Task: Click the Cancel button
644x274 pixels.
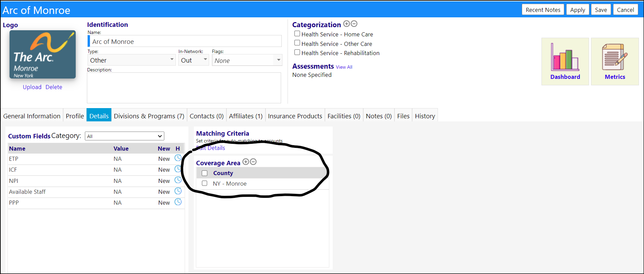Action: point(625,10)
